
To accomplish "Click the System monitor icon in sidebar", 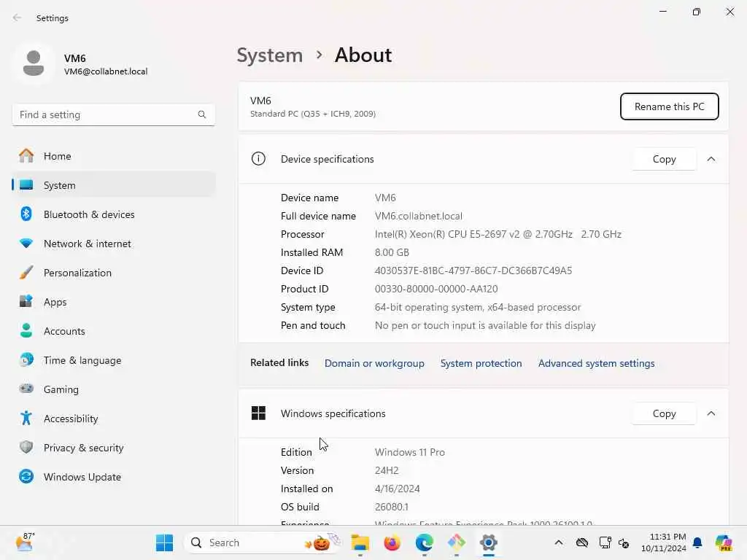I will coord(26,184).
